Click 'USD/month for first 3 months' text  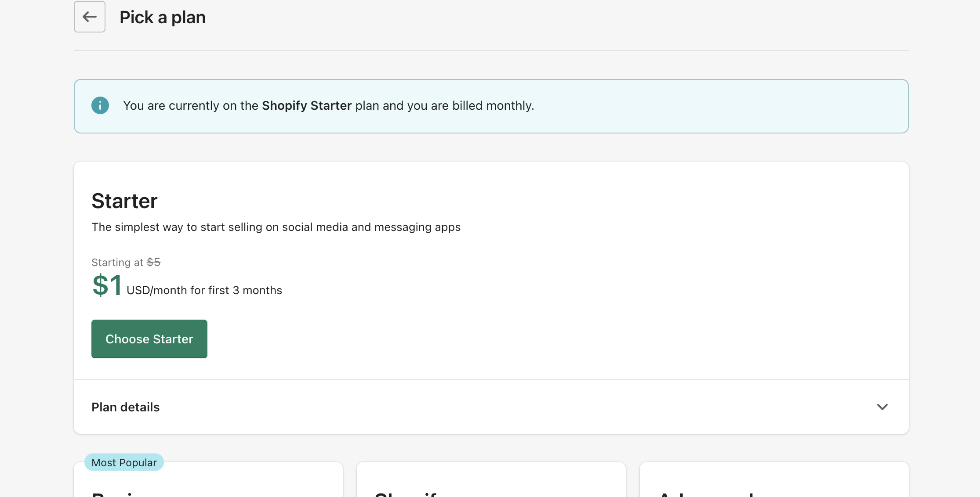(204, 291)
